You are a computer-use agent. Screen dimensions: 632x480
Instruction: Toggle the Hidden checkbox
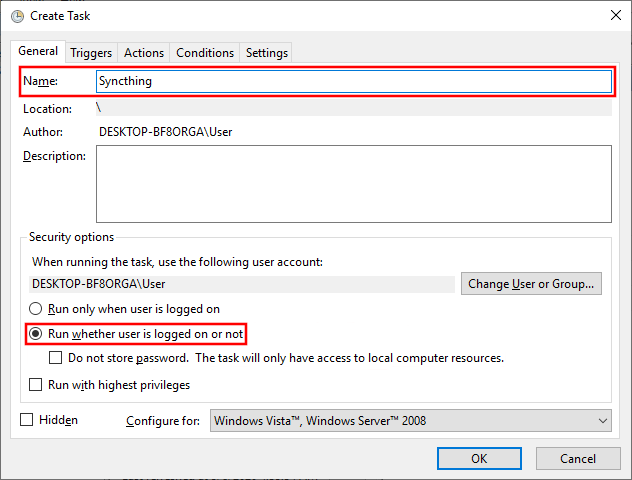point(27,420)
